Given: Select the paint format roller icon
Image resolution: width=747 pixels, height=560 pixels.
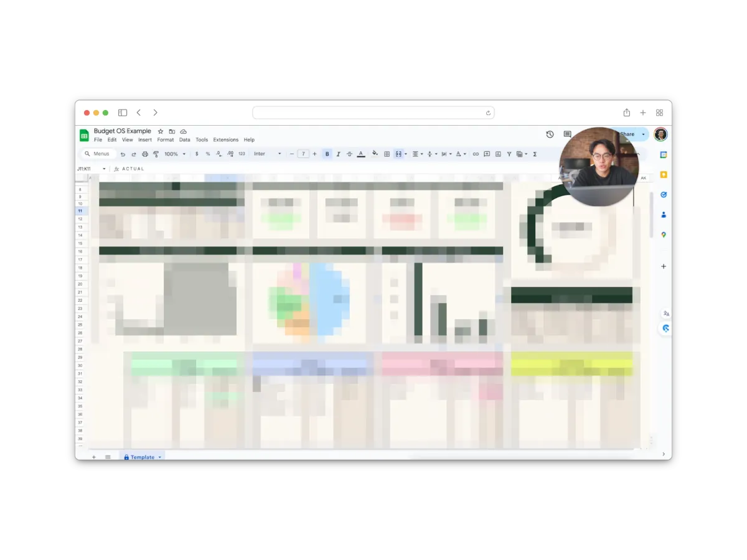Looking at the screenshot, I should [x=156, y=154].
